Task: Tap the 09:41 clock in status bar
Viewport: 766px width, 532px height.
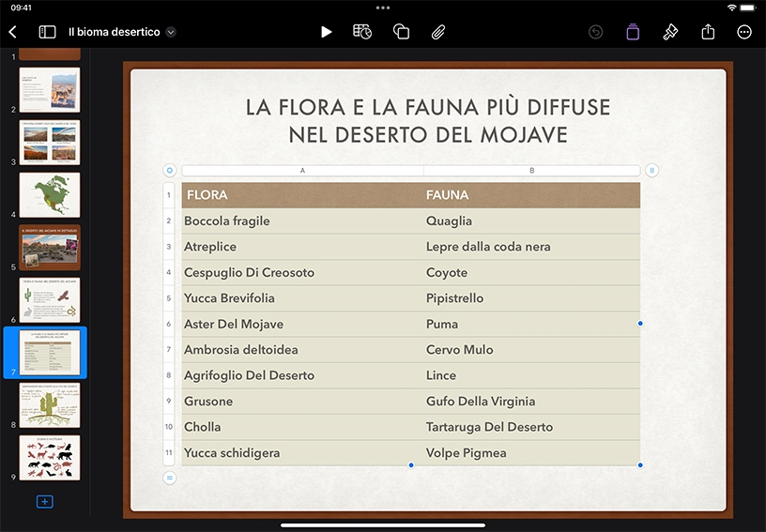Action: [x=21, y=8]
